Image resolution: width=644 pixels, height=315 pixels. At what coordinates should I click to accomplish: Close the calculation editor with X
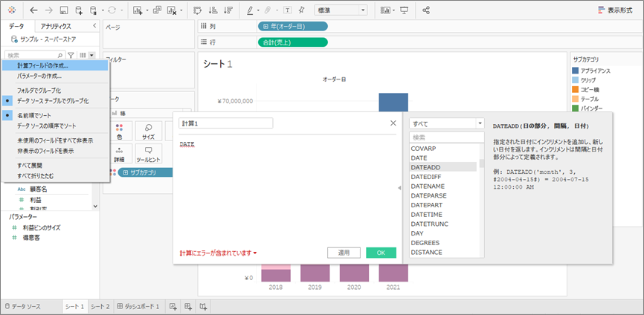coord(393,123)
